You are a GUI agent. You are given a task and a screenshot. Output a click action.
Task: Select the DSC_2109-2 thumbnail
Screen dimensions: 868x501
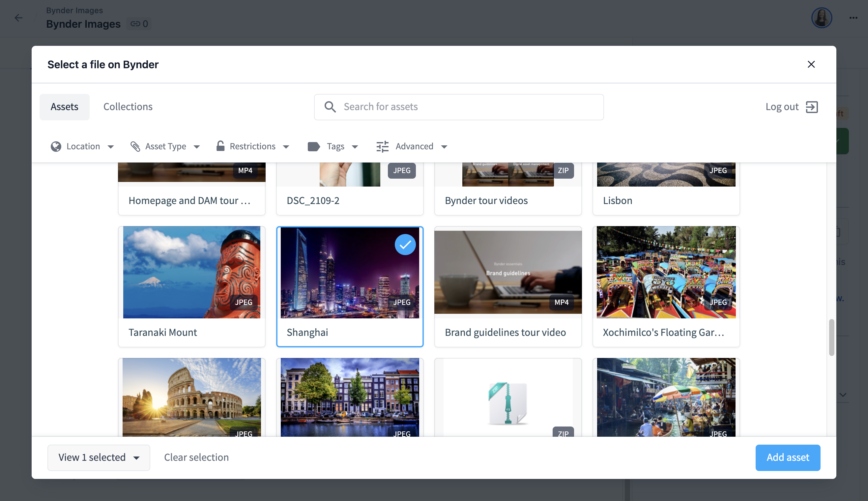(x=350, y=174)
